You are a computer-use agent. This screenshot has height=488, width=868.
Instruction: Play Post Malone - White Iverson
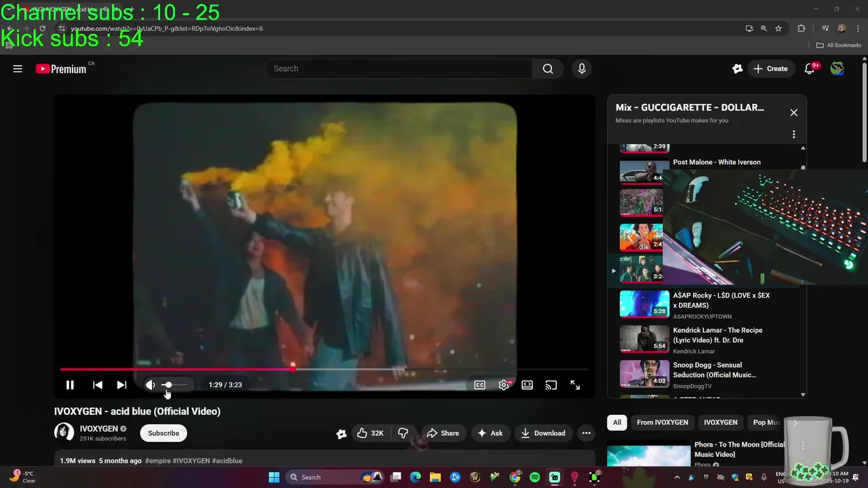pyautogui.click(x=717, y=163)
